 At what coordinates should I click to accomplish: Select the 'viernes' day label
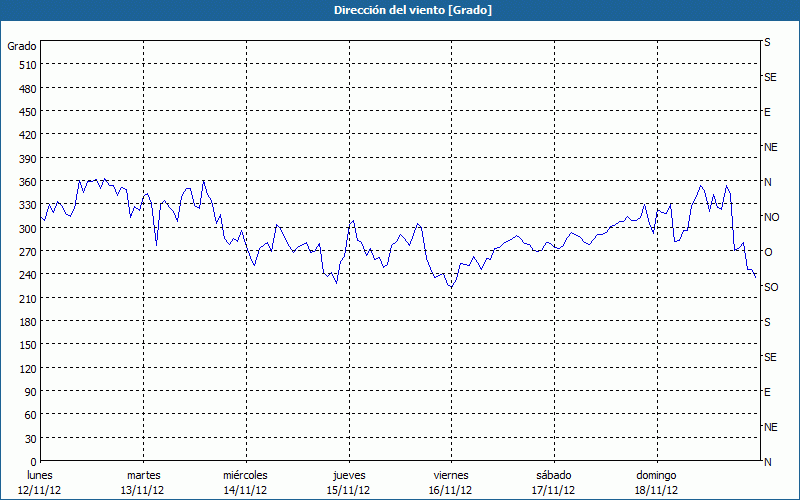[451, 475]
